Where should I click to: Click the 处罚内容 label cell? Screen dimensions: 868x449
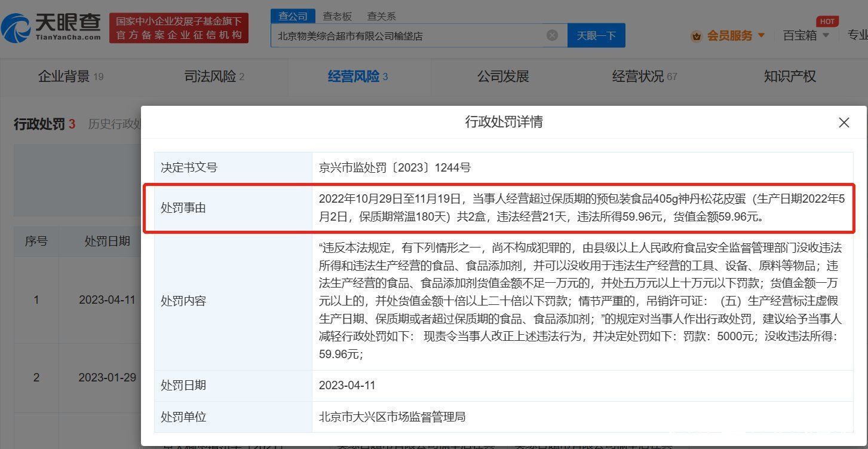pos(233,301)
